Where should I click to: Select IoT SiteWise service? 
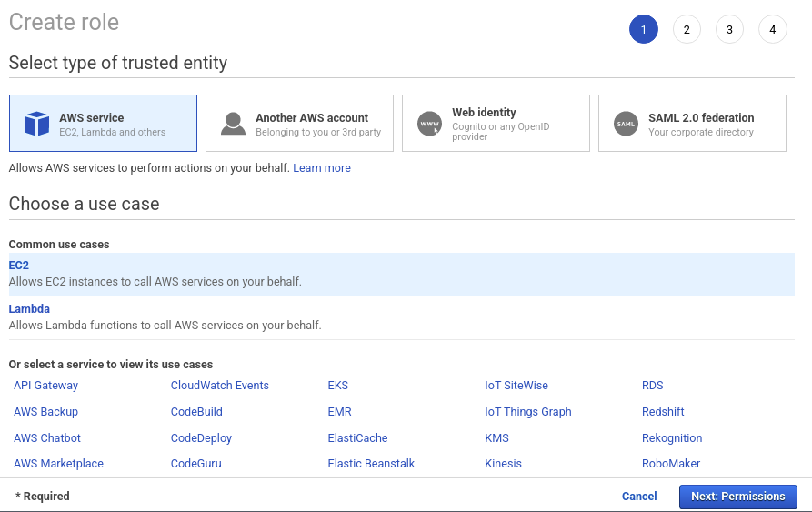516,386
